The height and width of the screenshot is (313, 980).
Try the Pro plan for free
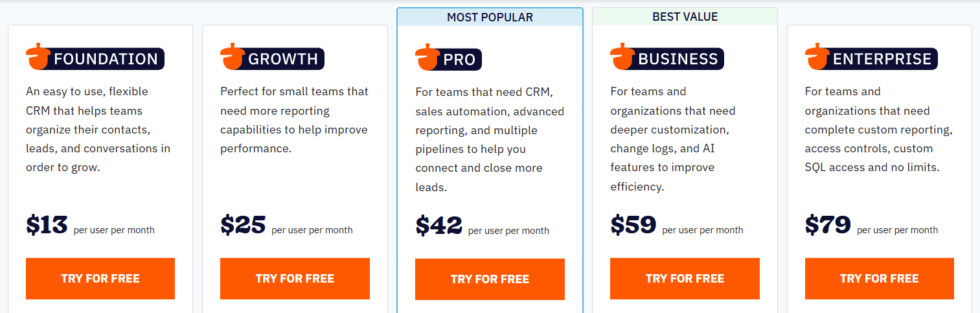[x=490, y=279]
